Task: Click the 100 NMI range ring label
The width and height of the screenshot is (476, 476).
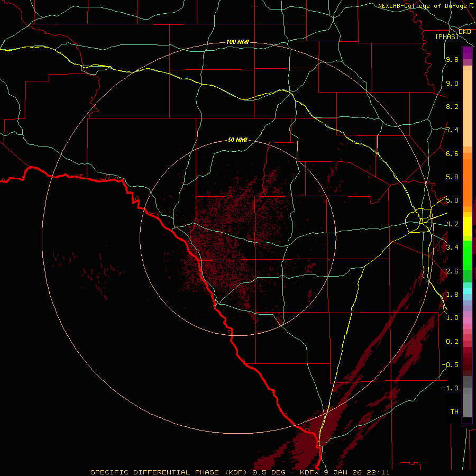Action: click(x=237, y=42)
